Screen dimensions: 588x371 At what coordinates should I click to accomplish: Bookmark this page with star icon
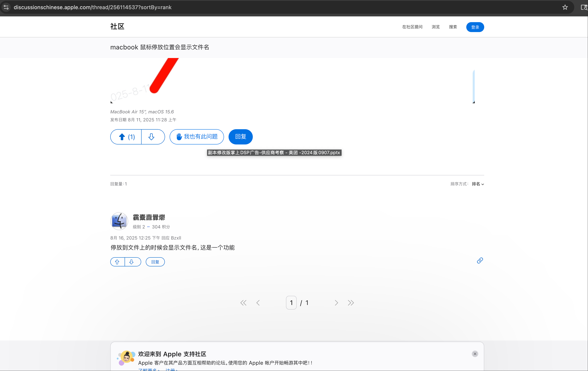click(565, 7)
